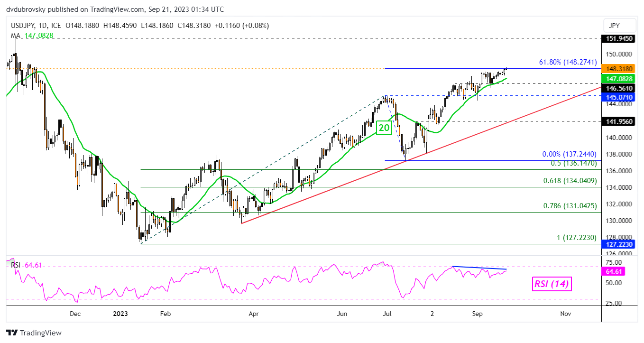
Task: Click the 0.618 (134.0409) retracement label
Action: tap(570, 181)
